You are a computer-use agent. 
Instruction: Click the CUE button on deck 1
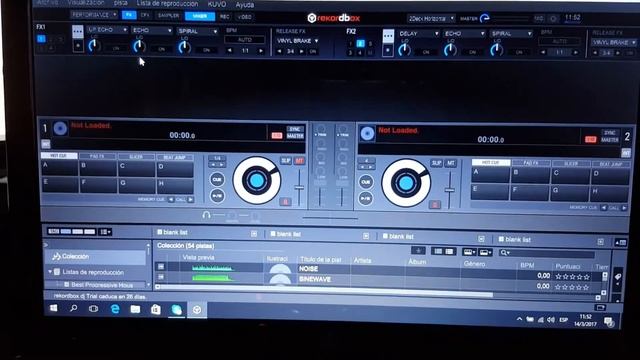pos(217,180)
